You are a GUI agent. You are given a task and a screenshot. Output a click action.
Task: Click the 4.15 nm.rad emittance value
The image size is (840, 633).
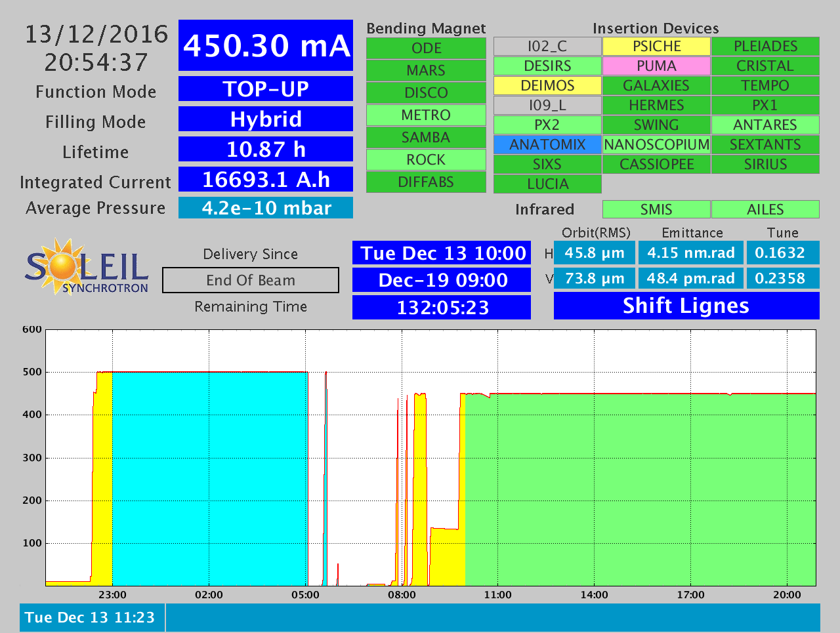click(x=691, y=253)
